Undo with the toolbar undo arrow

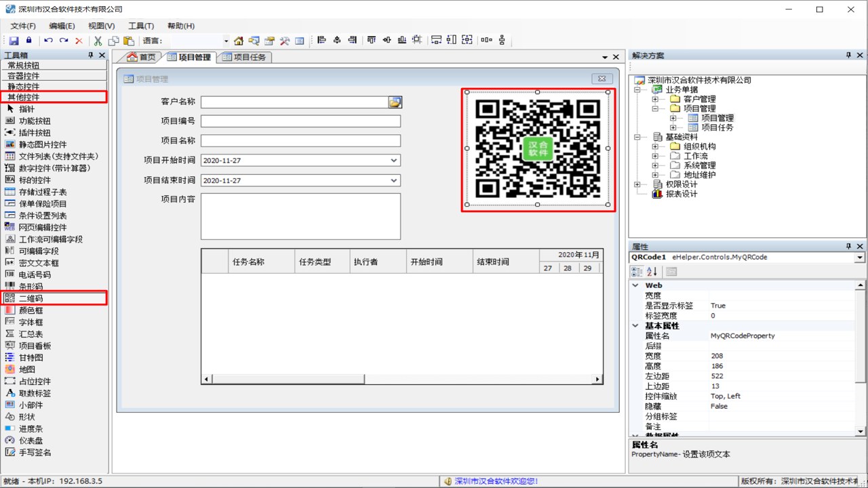[x=48, y=41]
